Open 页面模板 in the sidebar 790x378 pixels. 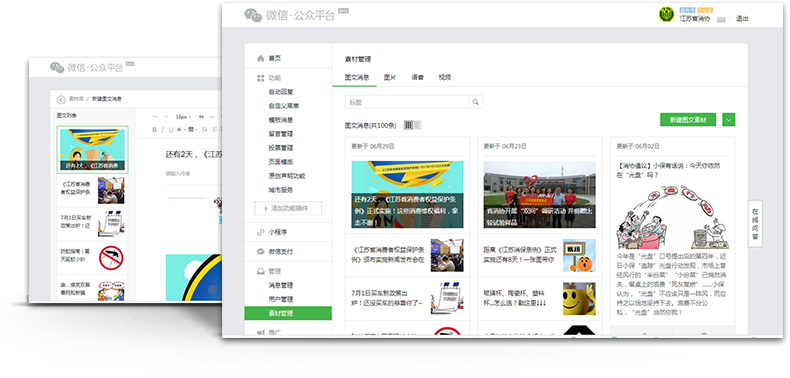(x=281, y=162)
